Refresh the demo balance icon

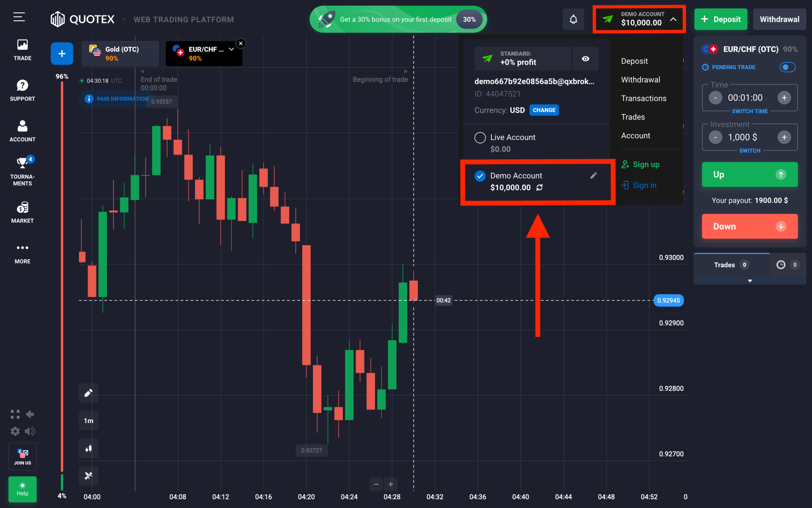click(540, 187)
